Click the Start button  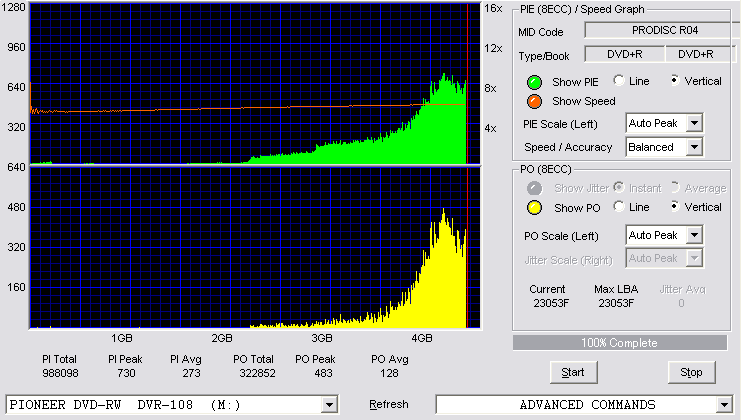tap(573, 373)
